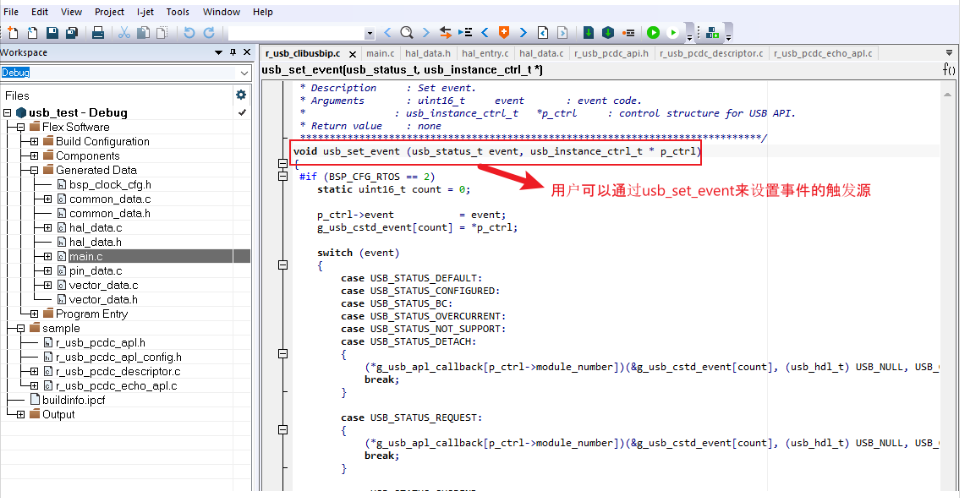This screenshot has width=960, height=498.
Task: Select usb_test - Debug project node
Action: point(78,113)
